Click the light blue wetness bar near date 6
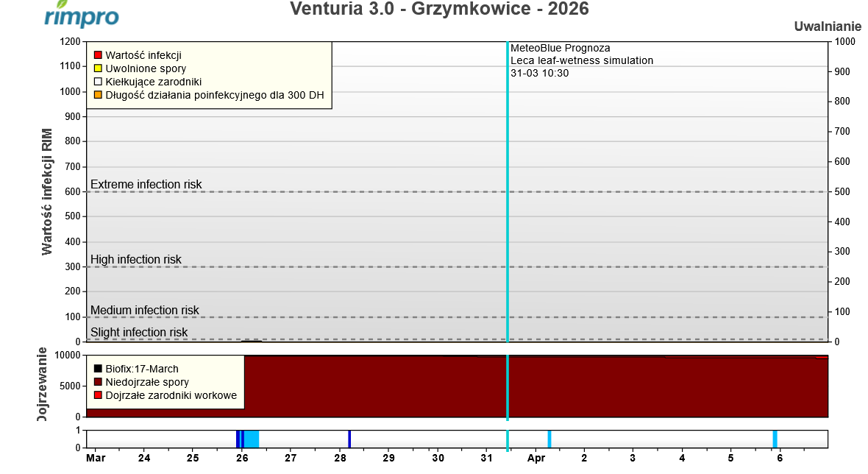The image size is (868, 474). (x=775, y=439)
